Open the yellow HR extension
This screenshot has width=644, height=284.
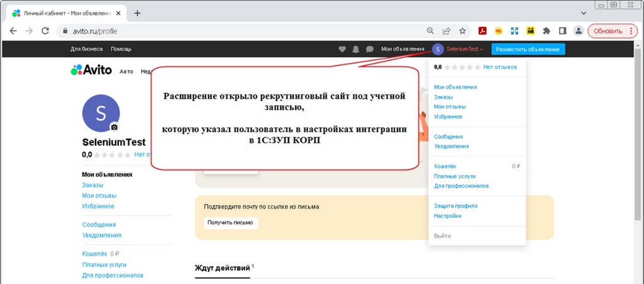[531, 31]
